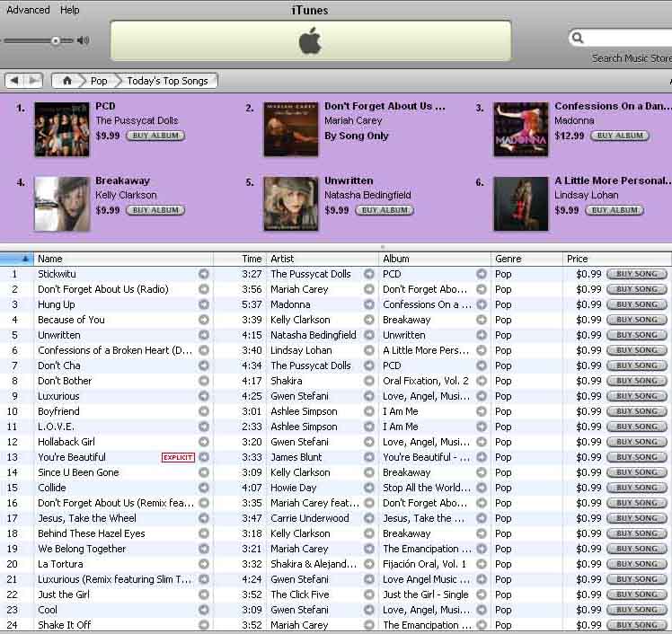Click arrow icon next to Hung Up name
This screenshot has height=634, width=672.
[x=204, y=304]
